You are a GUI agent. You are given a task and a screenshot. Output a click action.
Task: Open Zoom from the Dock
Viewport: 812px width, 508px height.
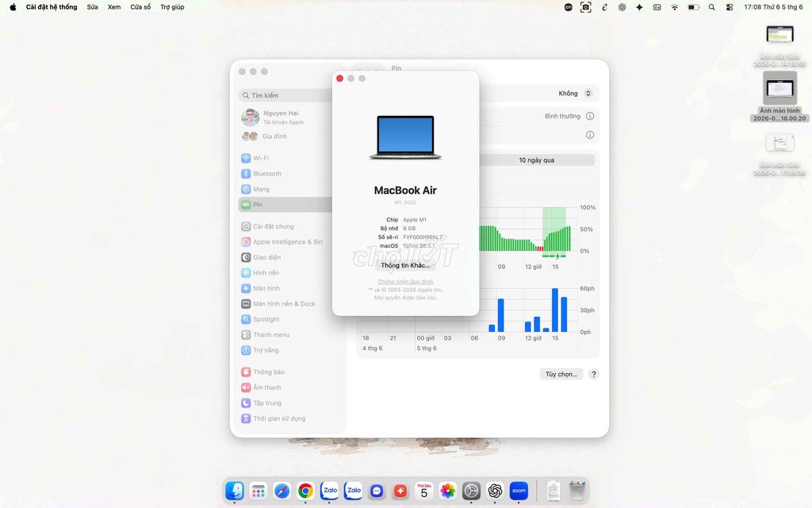[519, 491]
